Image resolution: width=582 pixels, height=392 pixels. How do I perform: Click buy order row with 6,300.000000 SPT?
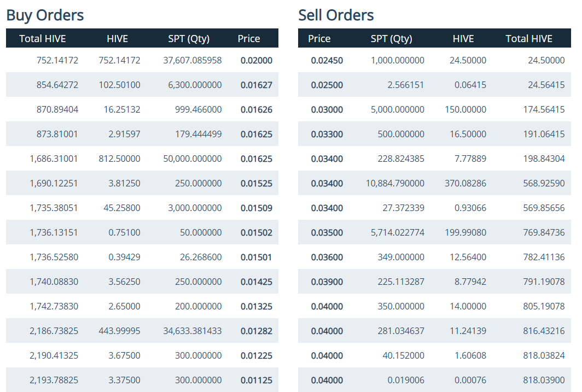[x=142, y=85]
